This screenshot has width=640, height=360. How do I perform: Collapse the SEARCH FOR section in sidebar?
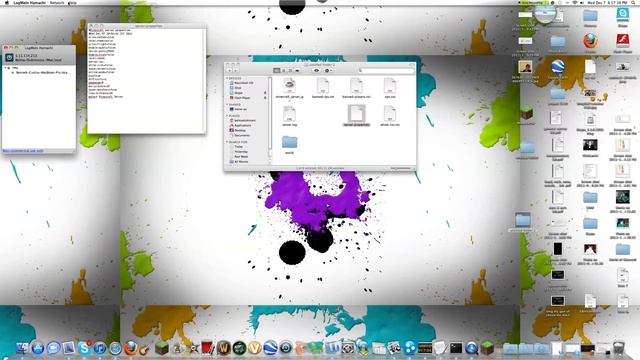227,142
